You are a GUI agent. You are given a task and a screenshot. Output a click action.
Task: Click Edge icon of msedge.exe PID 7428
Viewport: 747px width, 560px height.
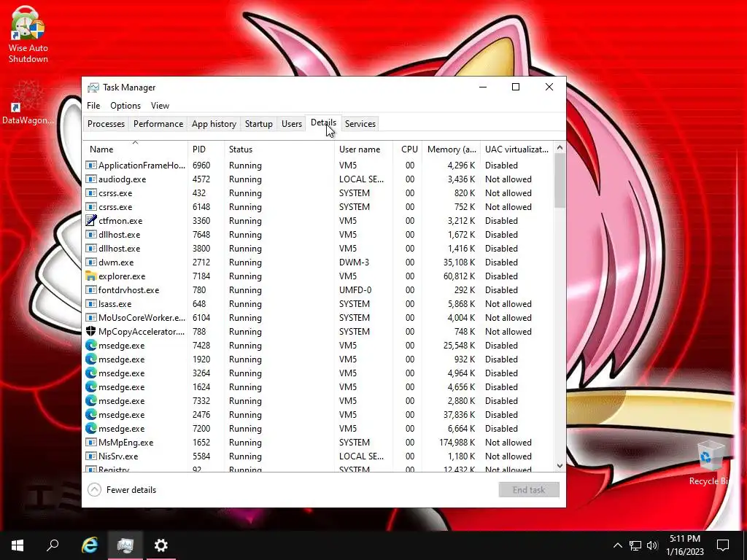[x=90, y=345]
